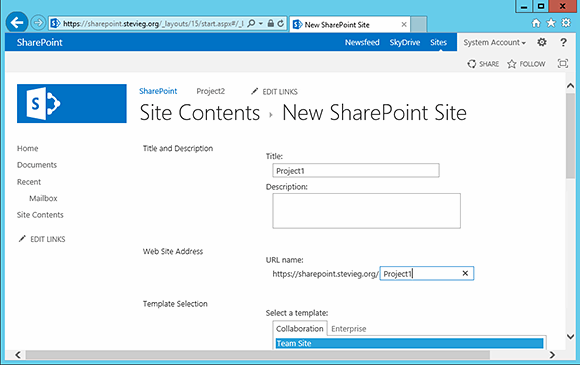Open address bar autocomplete dropdown arrow

(260, 23)
